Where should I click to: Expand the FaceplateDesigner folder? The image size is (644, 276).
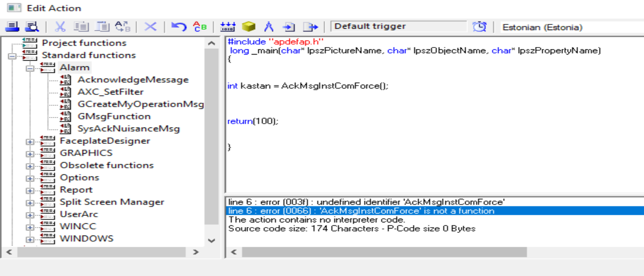point(30,142)
